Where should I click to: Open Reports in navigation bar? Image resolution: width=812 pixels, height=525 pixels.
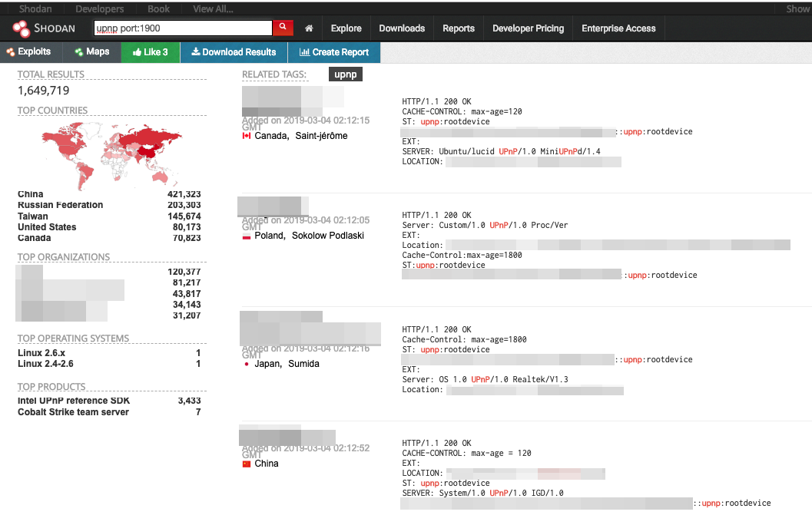(x=459, y=28)
